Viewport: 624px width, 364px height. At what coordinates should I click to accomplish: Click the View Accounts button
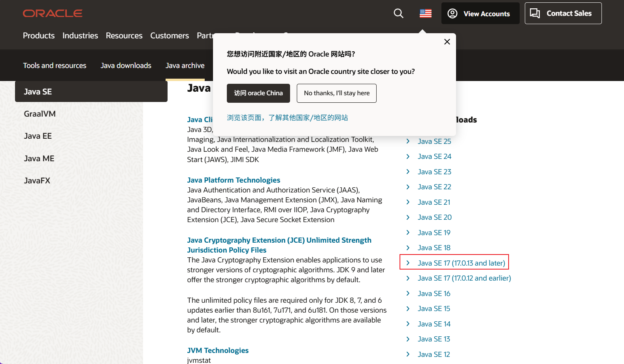tap(480, 13)
